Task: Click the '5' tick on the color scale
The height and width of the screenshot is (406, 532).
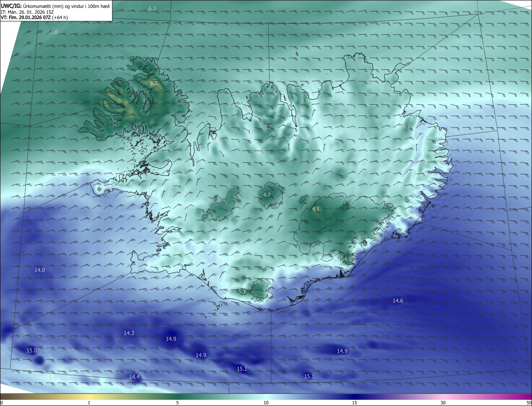Action: point(177,403)
